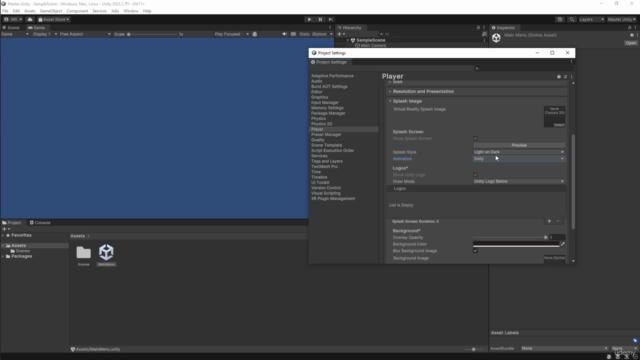Open Player settings preset icon
This screenshot has height=360, width=640.
click(565, 77)
